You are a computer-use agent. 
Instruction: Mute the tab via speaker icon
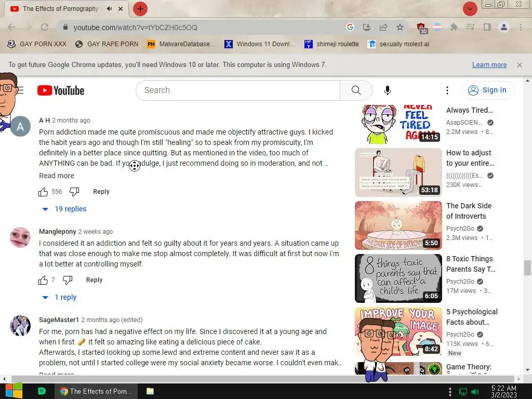tap(109, 9)
